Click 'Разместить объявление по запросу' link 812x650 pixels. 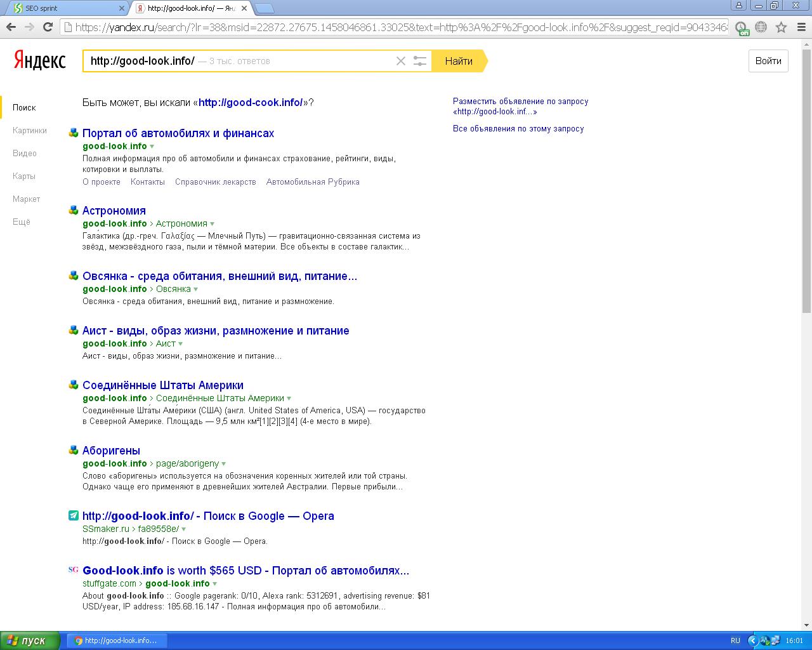(x=521, y=106)
